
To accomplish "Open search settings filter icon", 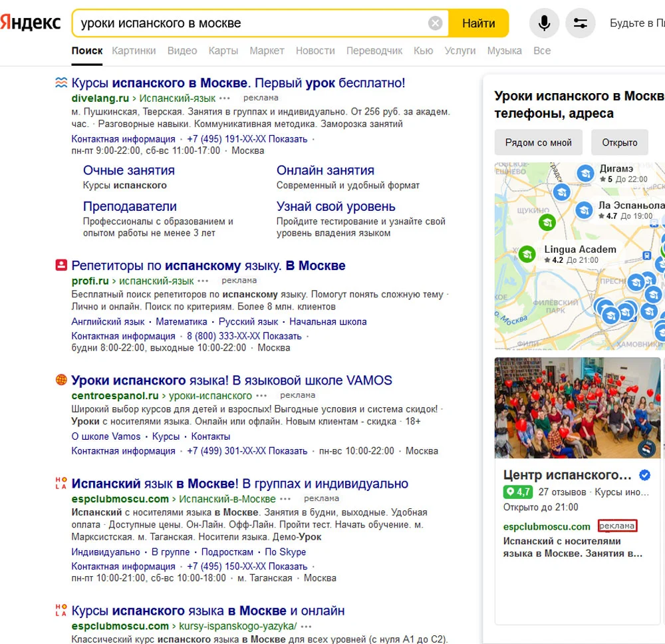I will tap(580, 23).
